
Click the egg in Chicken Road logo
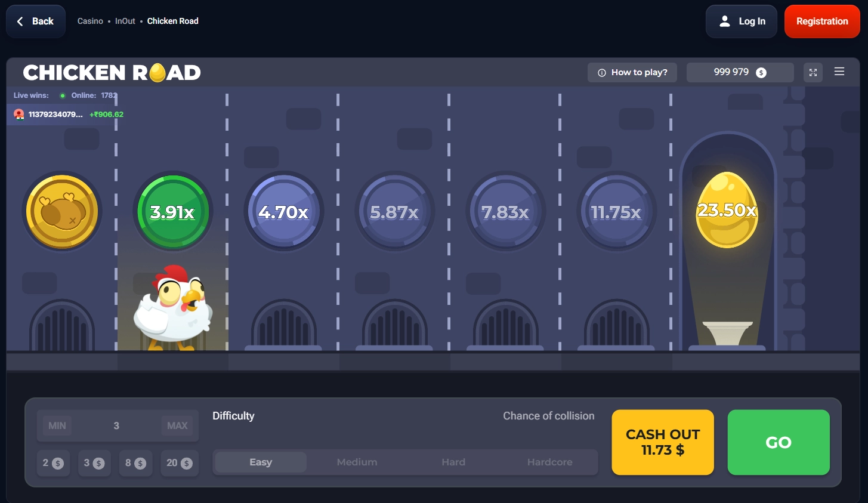coord(157,73)
